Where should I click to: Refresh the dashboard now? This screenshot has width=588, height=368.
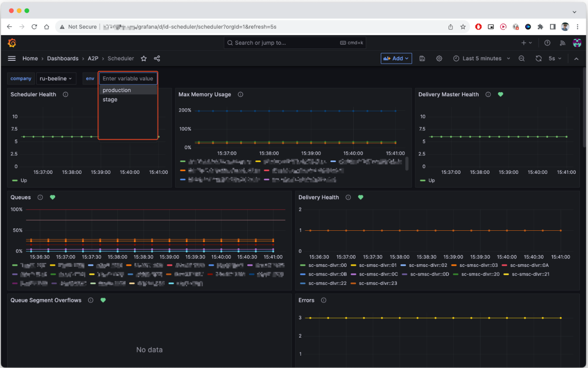(x=539, y=58)
